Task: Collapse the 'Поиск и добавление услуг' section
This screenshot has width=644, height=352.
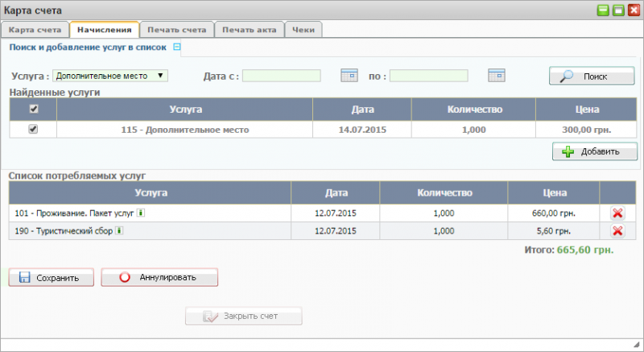Action: tap(177, 48)
